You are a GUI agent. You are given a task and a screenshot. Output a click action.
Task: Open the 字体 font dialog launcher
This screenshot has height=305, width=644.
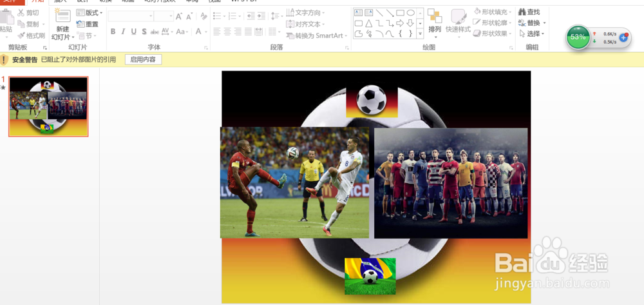[x=207, y=48]
